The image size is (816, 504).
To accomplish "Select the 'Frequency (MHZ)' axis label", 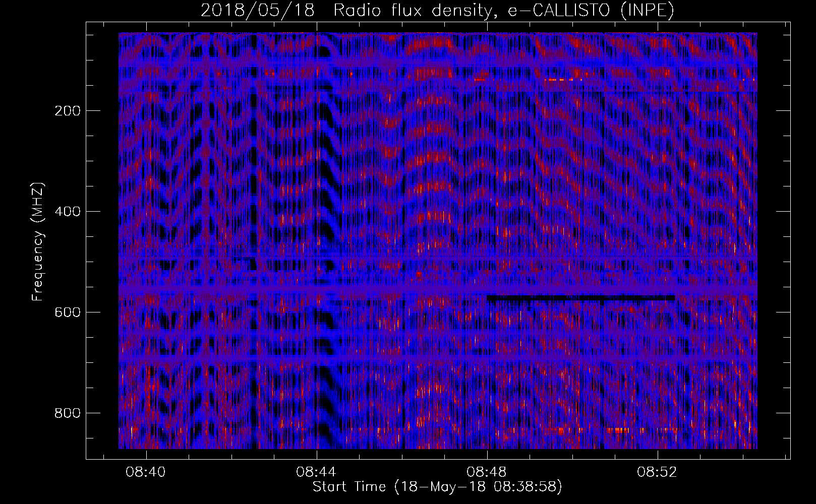I will click(38, 241).
